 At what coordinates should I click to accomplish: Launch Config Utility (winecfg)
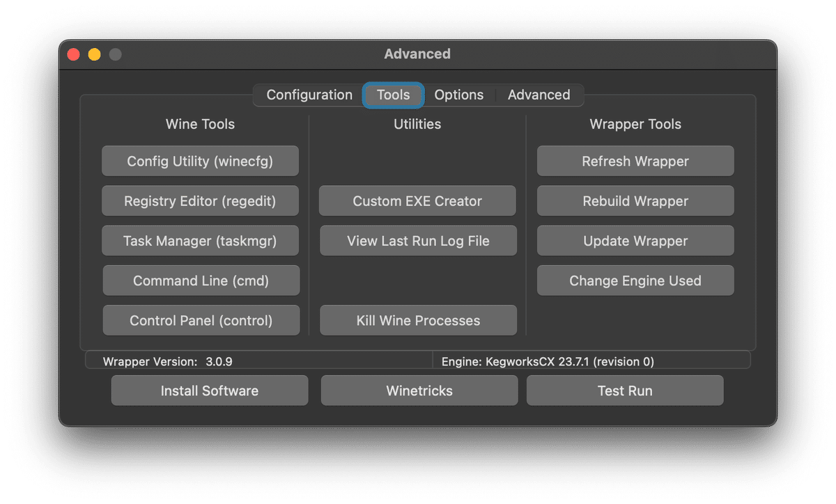200,161
